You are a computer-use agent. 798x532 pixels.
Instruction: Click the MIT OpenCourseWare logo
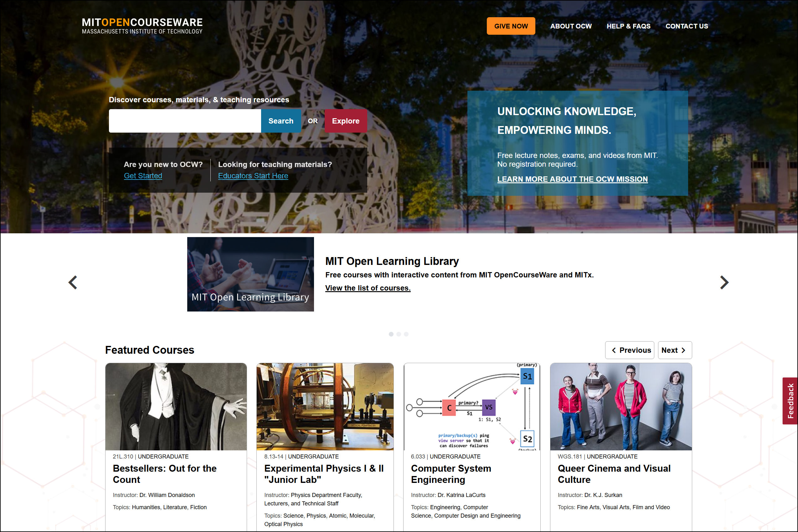click(x=142, y=26)
